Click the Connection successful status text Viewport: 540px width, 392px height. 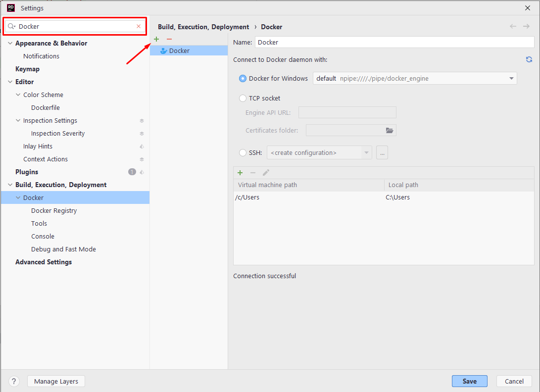click(264, 276)
